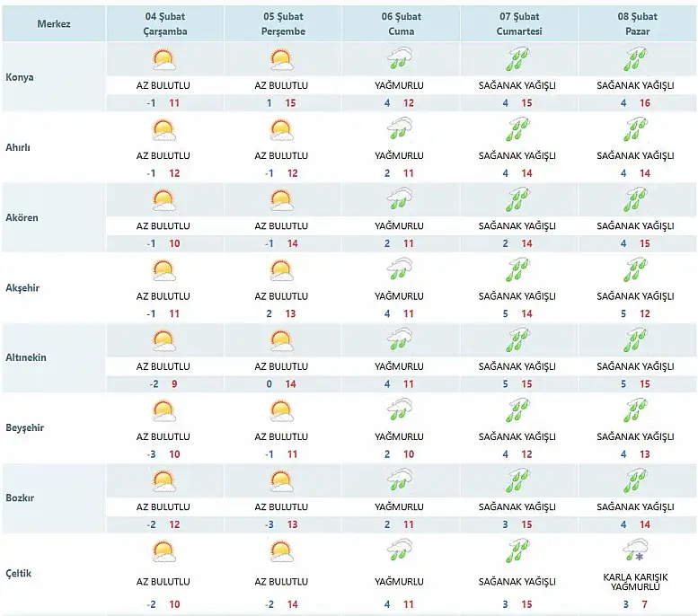This screenshot has width=698, height=616.
Task: Click Çeltik's rainy icon for 06 Şubat
Action: pos(399,550)
